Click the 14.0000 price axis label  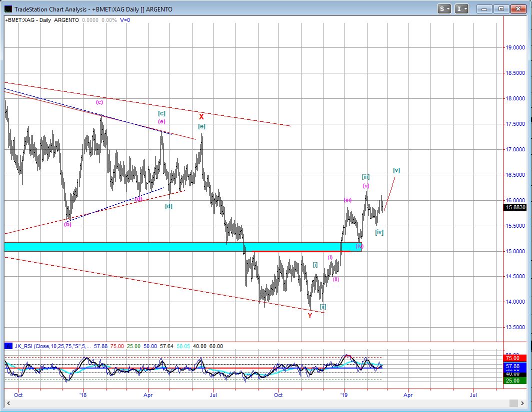coord(515,302)
